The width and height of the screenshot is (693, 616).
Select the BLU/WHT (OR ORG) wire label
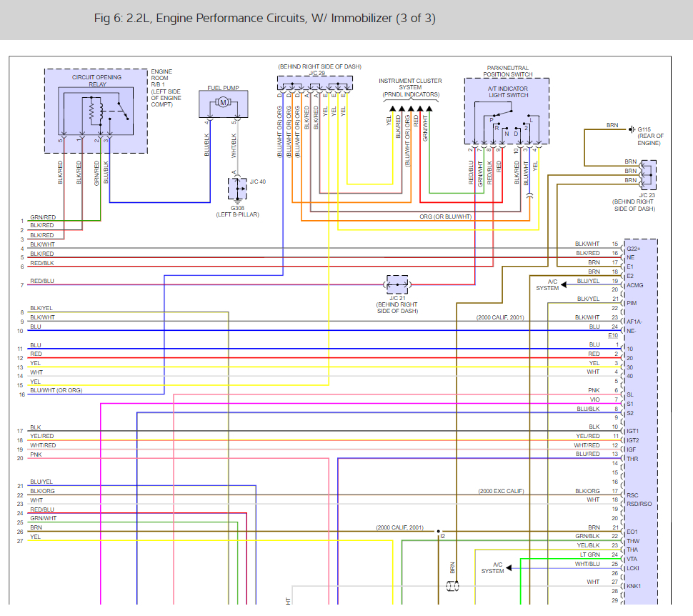[x=56, y=390]
